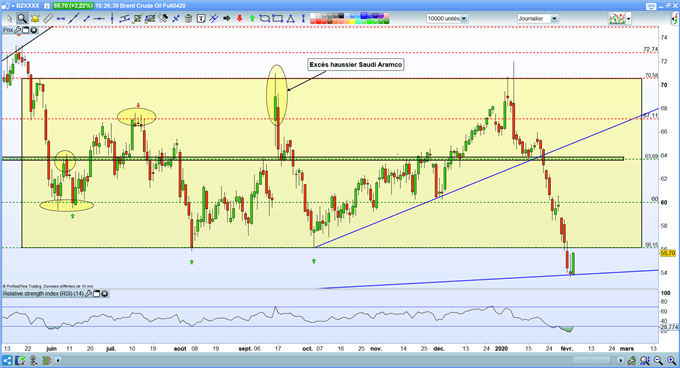Click the Fibonacci retracement tool icon
Screen dimensions: 680x368
point(137,18)
